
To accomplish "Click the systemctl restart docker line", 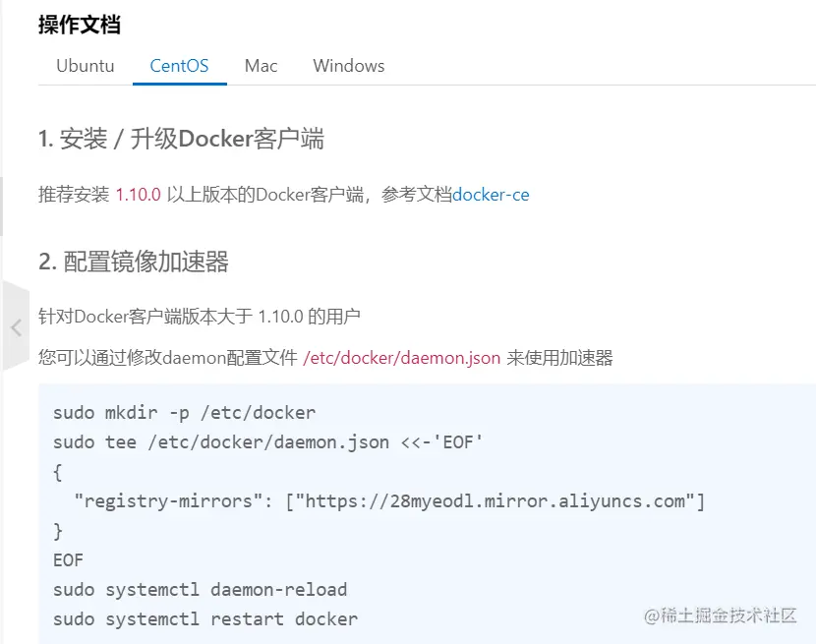I will (204, 619).
